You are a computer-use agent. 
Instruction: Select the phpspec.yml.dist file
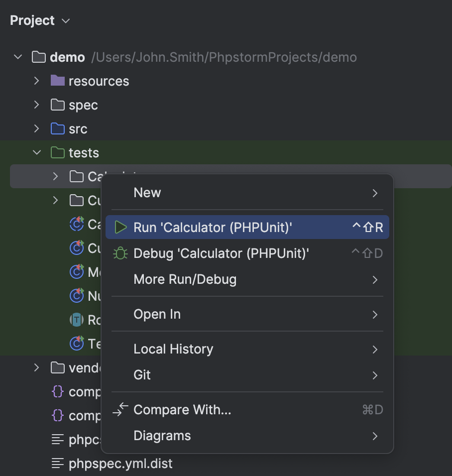click(120, 464)
